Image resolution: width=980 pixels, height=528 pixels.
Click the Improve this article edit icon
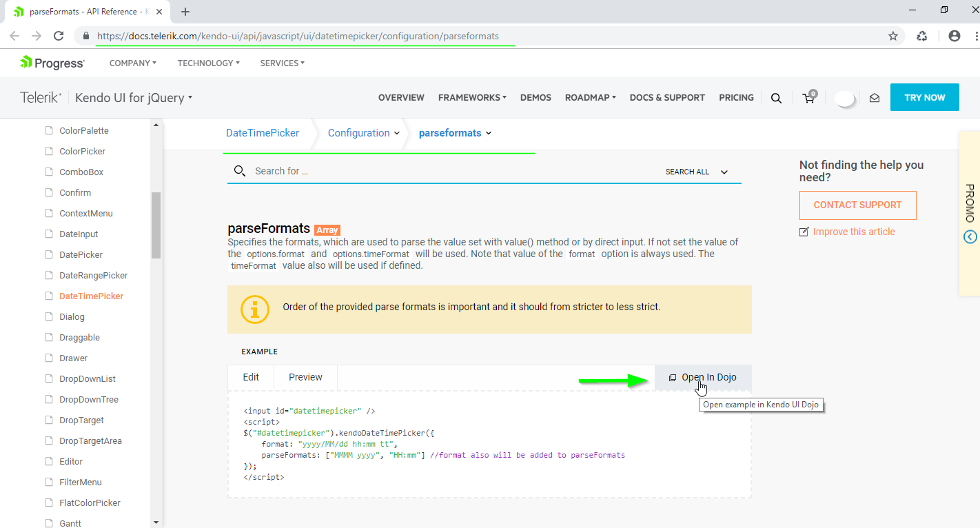tap(804, 232)
